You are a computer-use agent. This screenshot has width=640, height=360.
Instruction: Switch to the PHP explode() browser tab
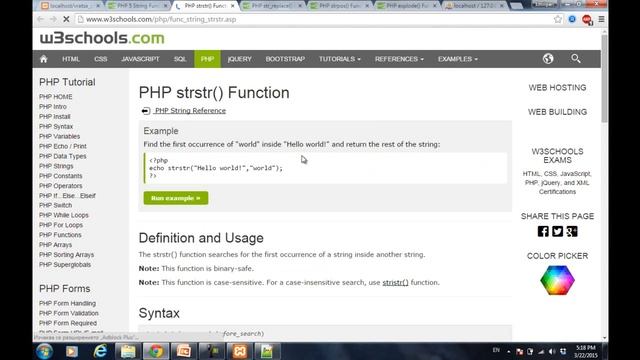pyautogui.click(x=407, y=6)
